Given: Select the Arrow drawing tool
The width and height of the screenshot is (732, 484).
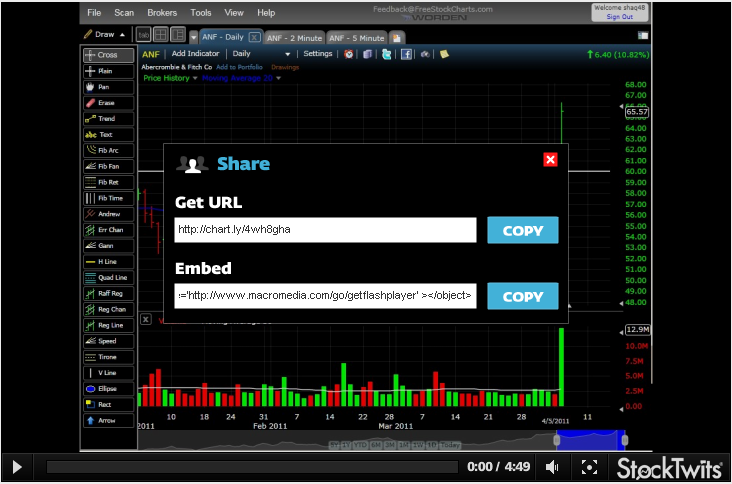Looking at the screenshot, I should [x=109, y=420].
